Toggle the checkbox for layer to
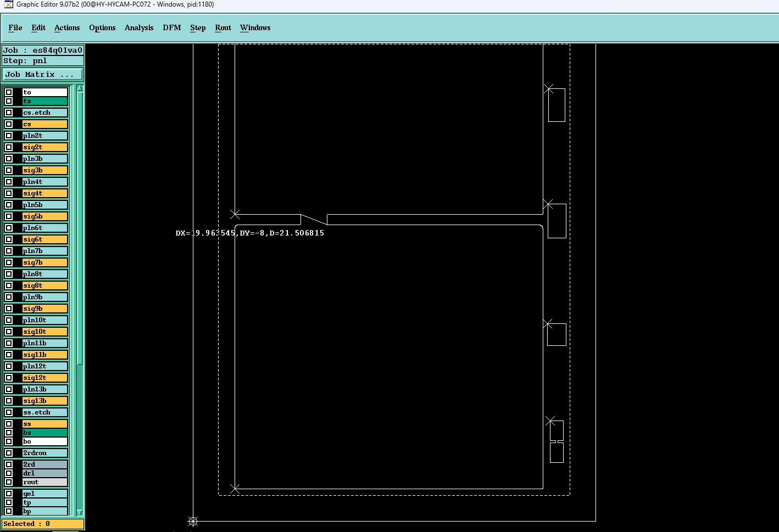The image size is (779, 532). [9, 92]
